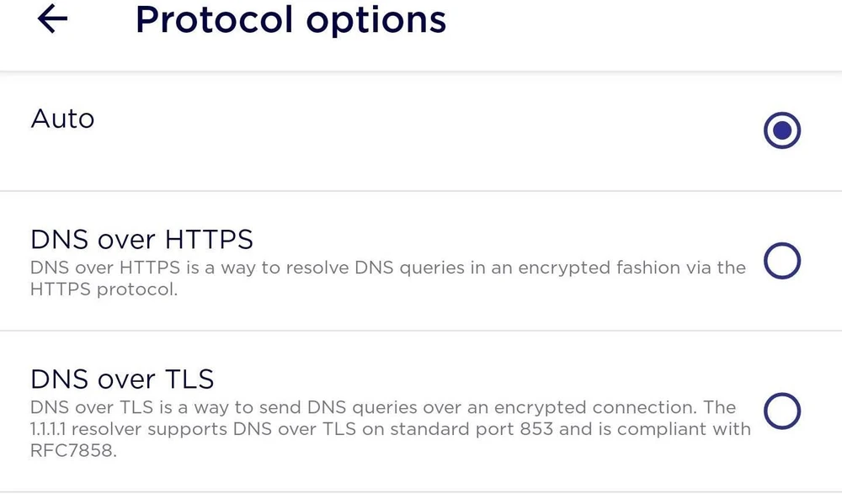Choose the DNS over TLS radio button
The width and height of the screenshot is (842, 504).
[x=781, y=411]
